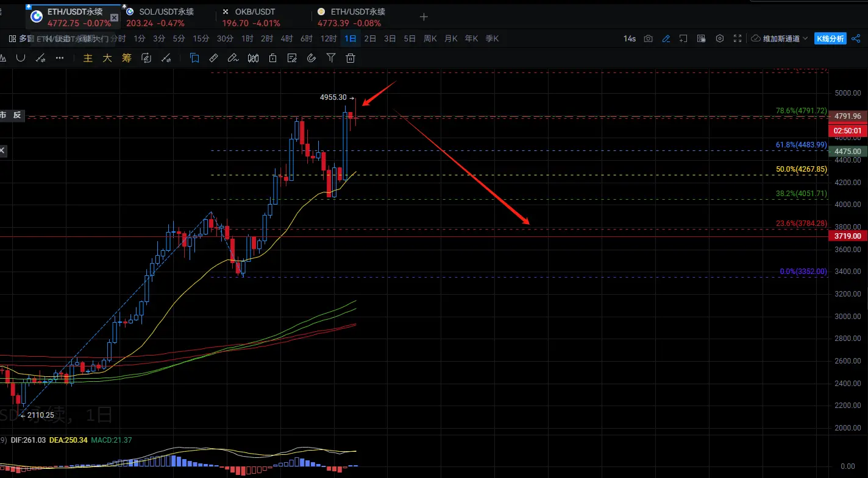Switch to the 季K quarterly chart
The width and height of the screenshot is (868, 478).
click(492, 38)
